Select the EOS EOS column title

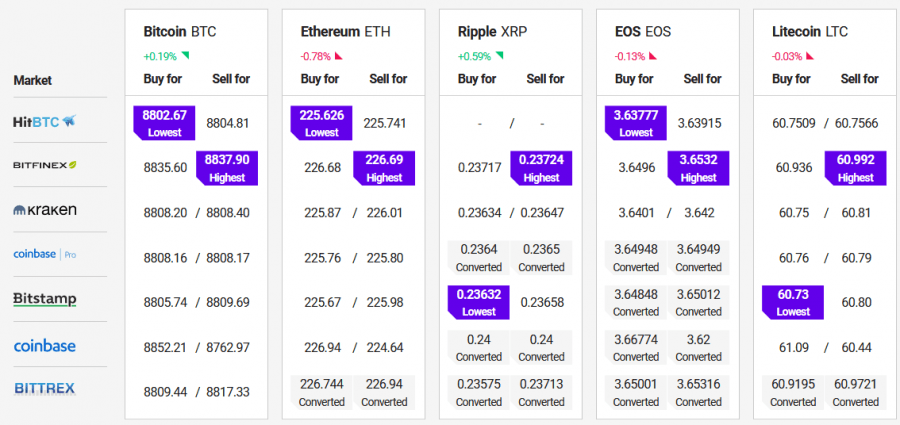(643, 32)
